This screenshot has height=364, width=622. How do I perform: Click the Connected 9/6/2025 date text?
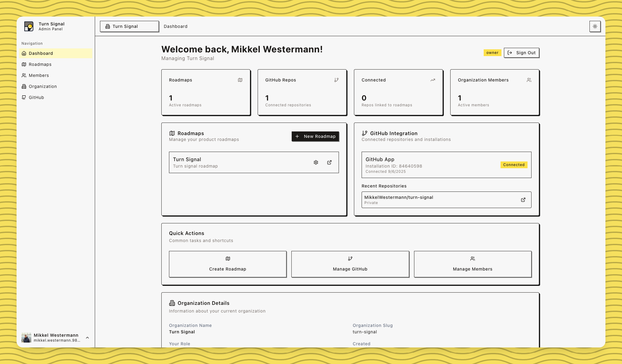coord(386,172)
